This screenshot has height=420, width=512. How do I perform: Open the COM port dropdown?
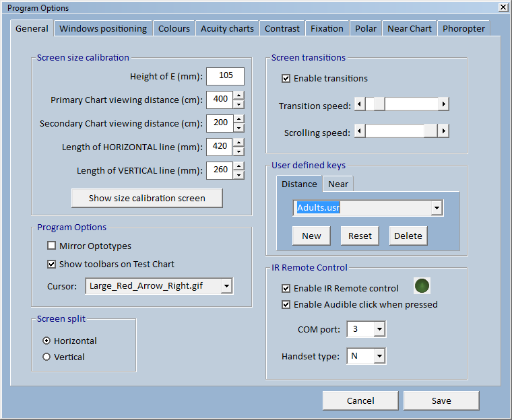pos(379,329)
